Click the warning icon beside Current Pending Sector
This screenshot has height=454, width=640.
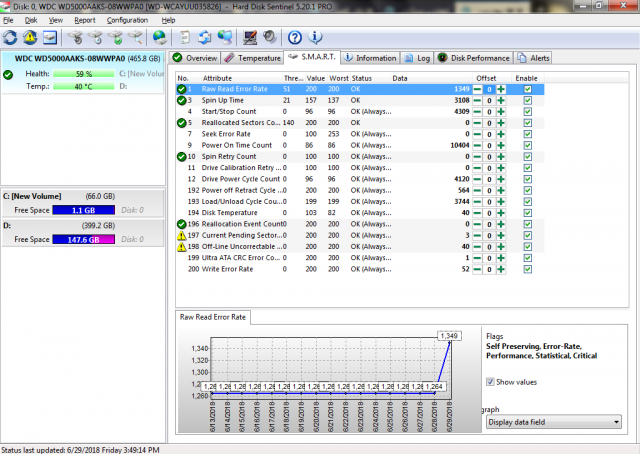coord(182,235)
